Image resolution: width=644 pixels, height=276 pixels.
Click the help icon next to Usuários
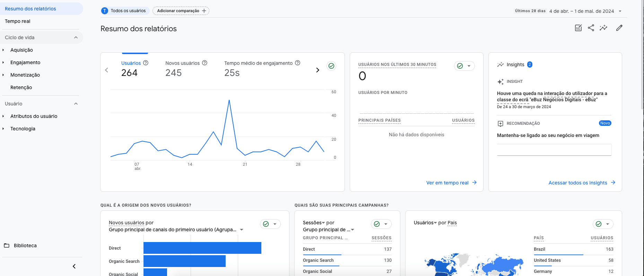146,63
